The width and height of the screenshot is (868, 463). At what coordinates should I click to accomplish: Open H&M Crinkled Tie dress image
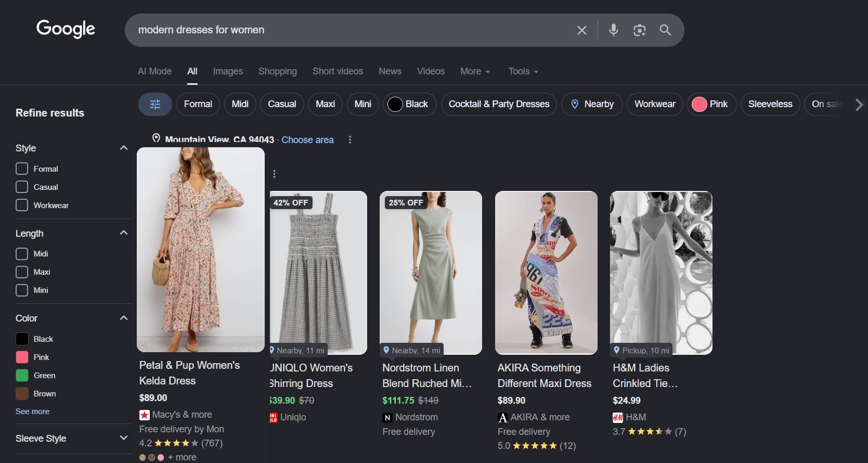tap(661, 273)
